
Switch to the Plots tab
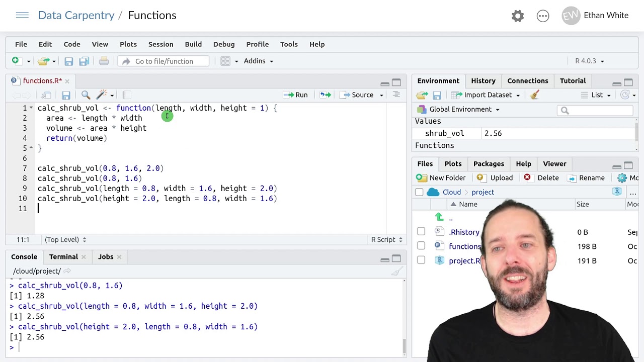pos(453,163)
